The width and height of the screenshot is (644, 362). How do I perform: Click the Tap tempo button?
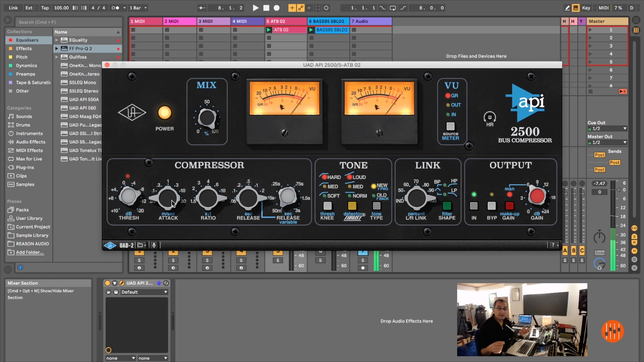click(45, 8)
